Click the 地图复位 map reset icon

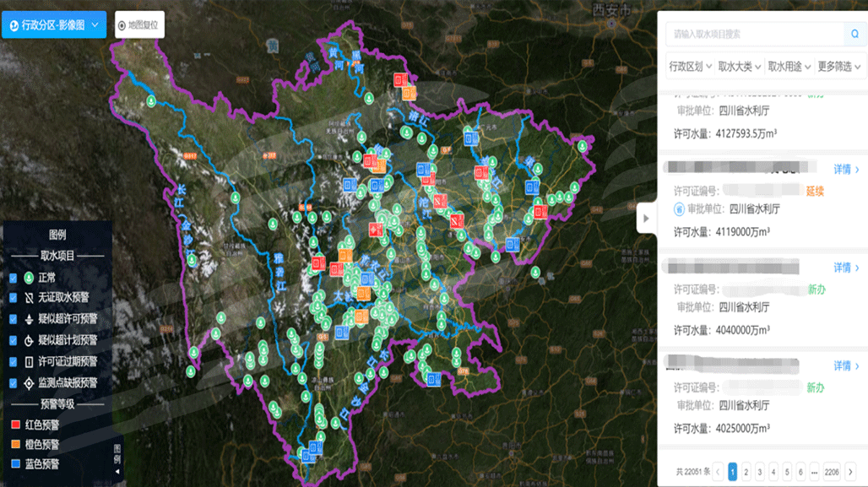(x=122, y=25)
